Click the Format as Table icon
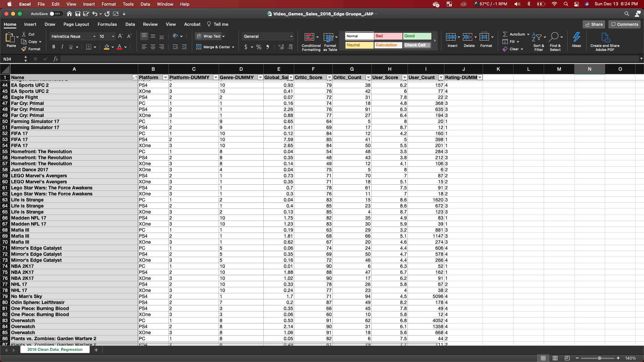Image resolution: width=644 pixels, height=362 pixels. point(328,37)
